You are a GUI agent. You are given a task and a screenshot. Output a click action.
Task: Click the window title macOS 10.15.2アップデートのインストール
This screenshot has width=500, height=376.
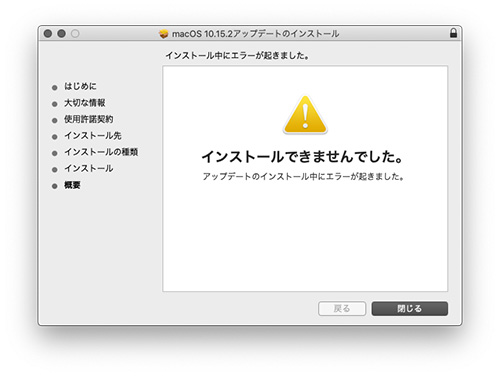point(255,34)
